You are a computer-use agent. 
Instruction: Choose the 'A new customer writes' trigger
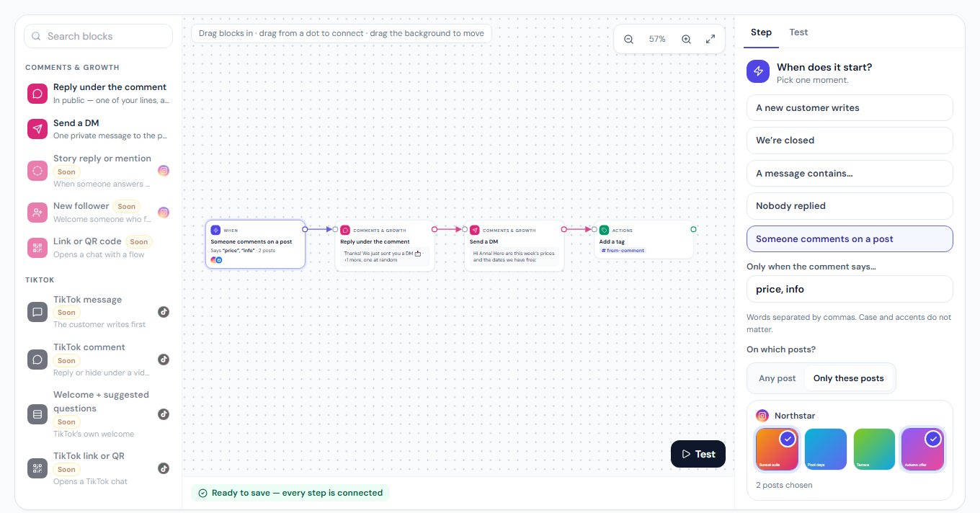pyautogui.click(x=850, y=108)
